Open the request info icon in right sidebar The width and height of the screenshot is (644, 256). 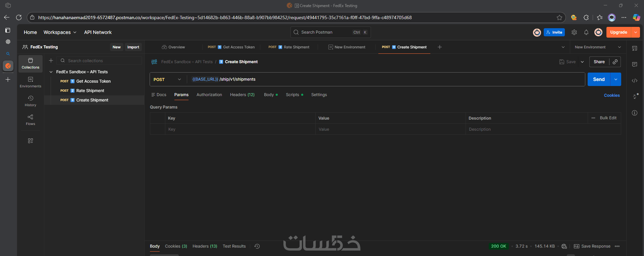(x=635, y=113)
